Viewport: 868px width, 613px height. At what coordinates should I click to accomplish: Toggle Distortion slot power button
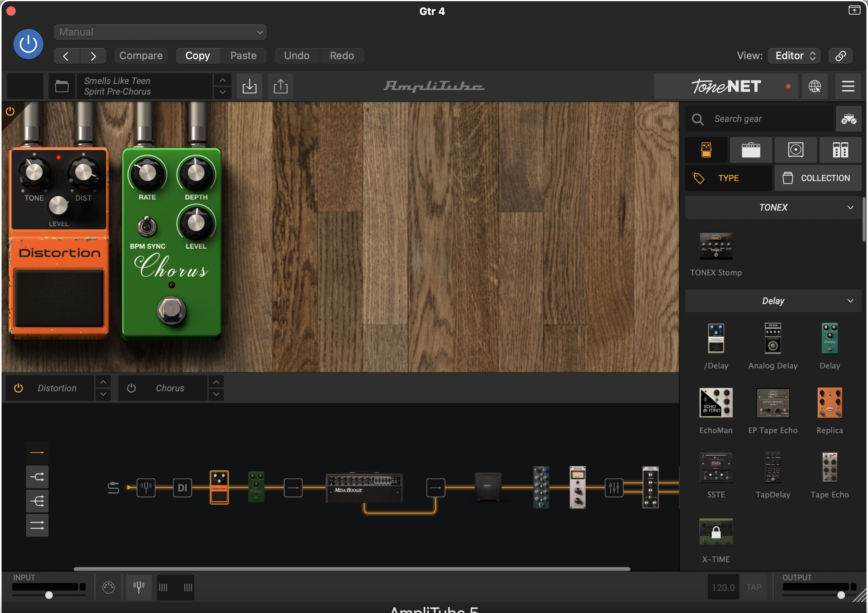click(18, 388)
